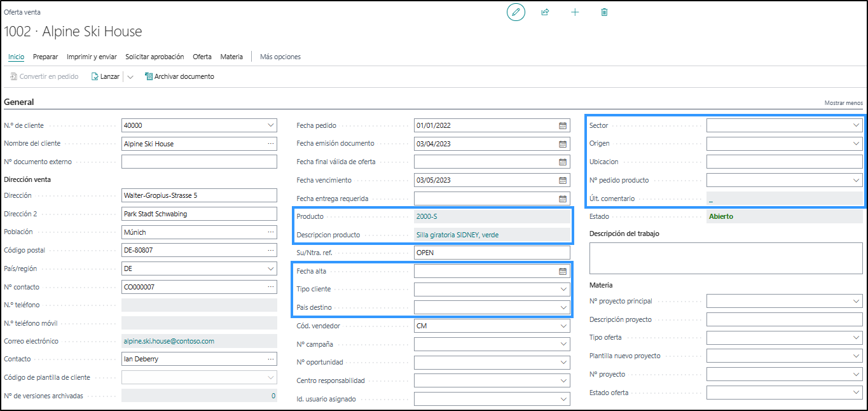The image size is (868, 411).
Task: Click the trash delete icon
Action: pos(604,12)
